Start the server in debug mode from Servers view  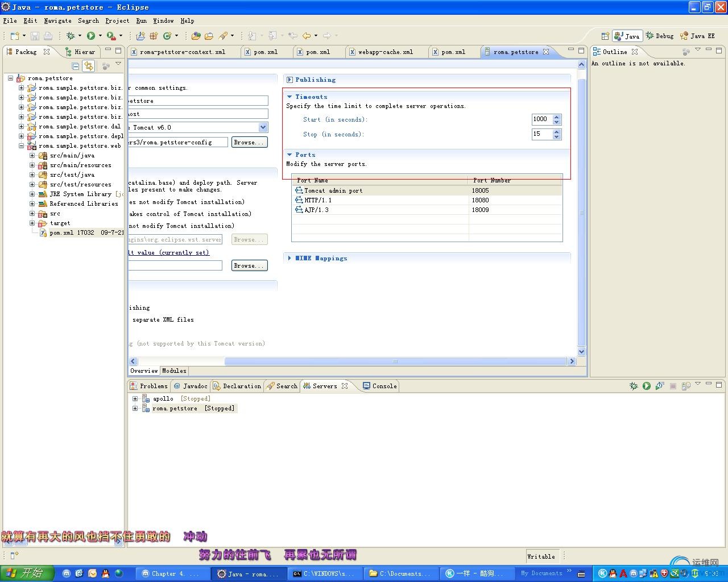634,386
